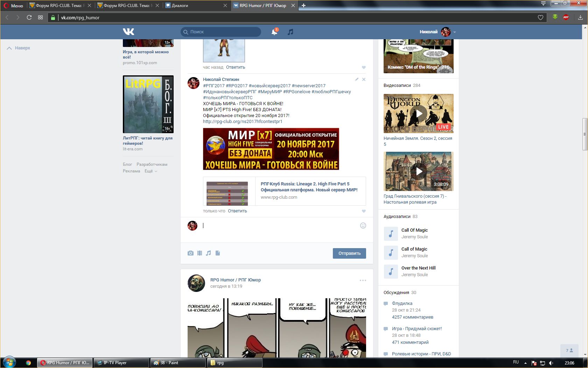Edit the Николай Степкин comment with pencil icon
588x368 pixels.
click(x=357, y=79)
